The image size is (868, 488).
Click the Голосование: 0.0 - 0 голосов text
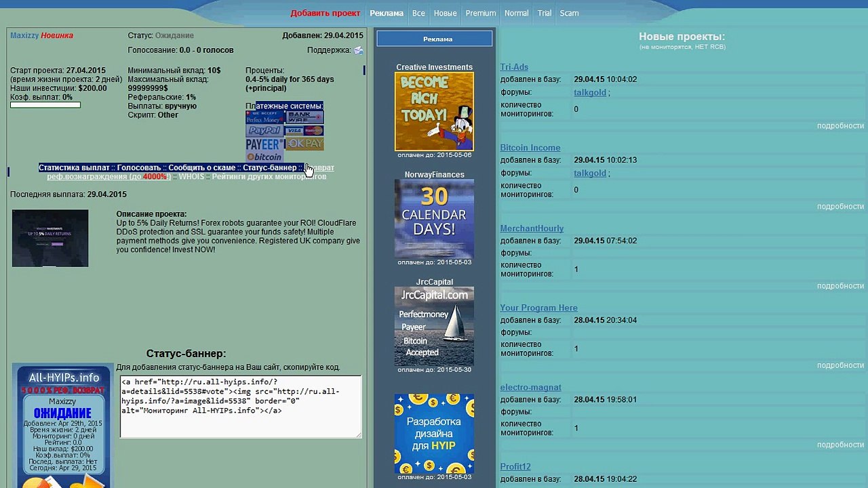180,50
